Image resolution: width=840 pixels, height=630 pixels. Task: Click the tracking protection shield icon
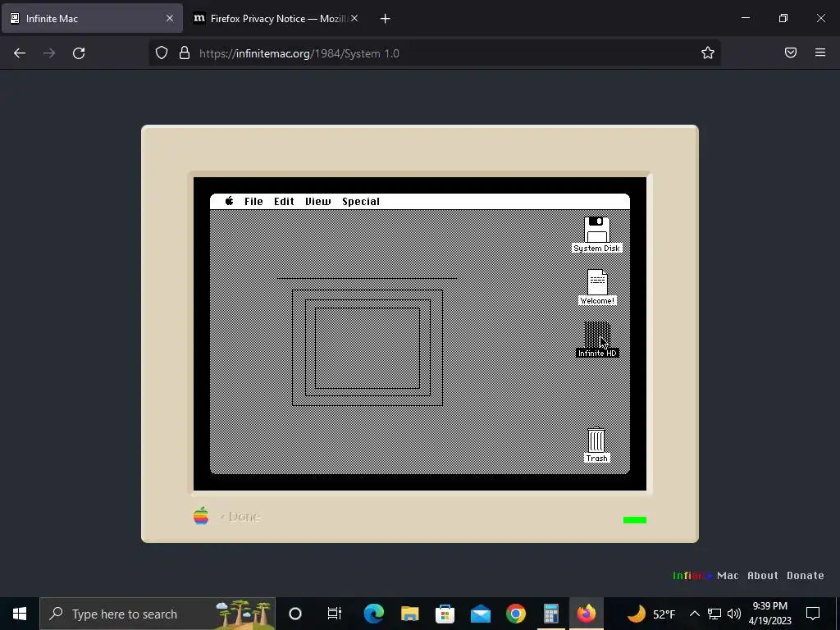pos(162,53)
